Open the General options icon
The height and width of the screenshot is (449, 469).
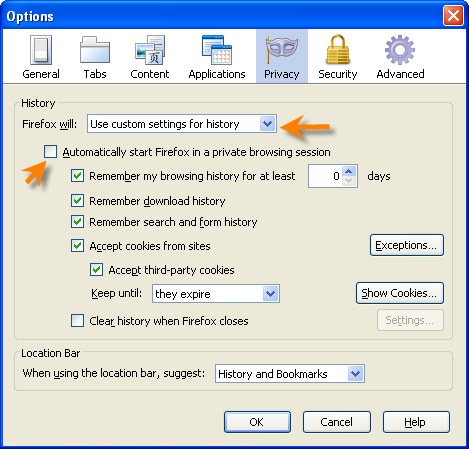pos(41,50)
